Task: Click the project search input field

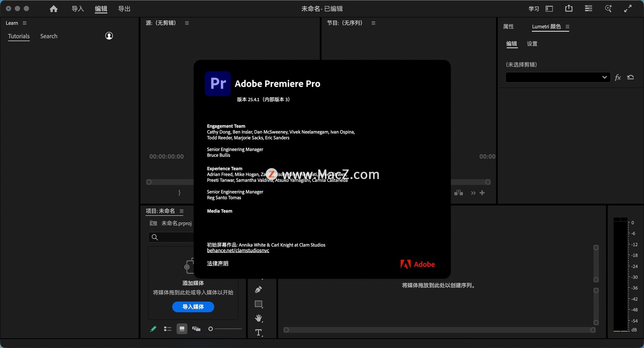Action: (171, 237)
